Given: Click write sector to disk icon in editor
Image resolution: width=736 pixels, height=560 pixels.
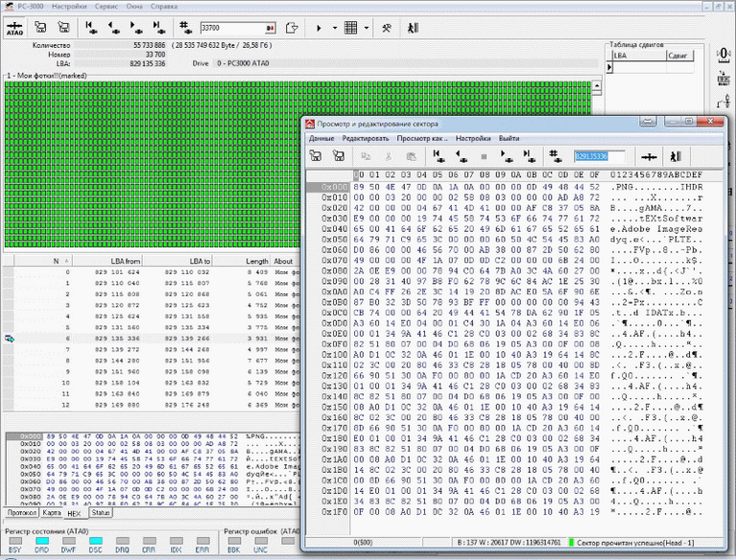Looking at the screenshot, I should 339,155.
